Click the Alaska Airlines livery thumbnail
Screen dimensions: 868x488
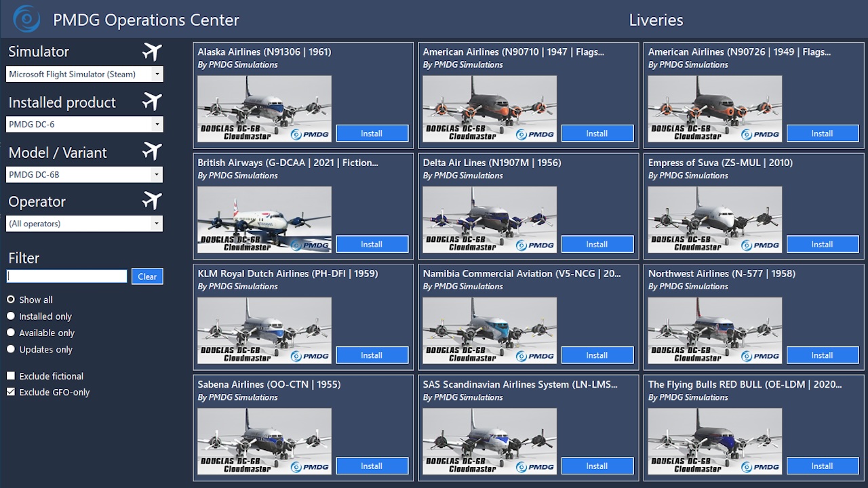pyautogui.click(x=264, y=108)
